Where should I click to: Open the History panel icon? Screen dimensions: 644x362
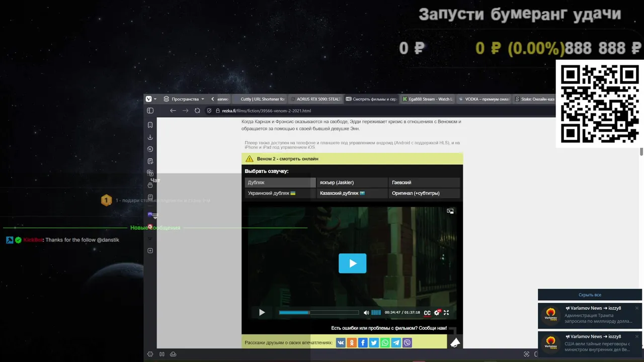click(150, 149)
